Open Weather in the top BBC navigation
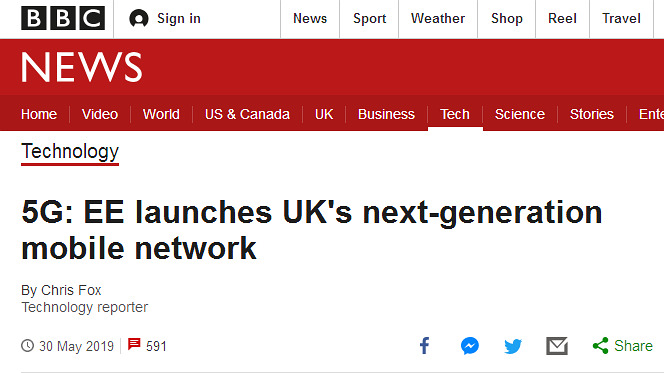 pos(438,19)
